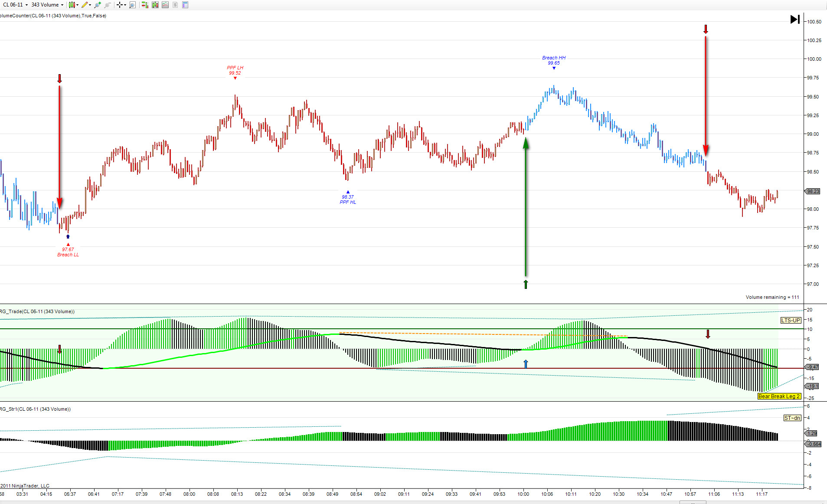
Task: Click the zoom out magnifier icon
Action: click(x=108, y=5)
